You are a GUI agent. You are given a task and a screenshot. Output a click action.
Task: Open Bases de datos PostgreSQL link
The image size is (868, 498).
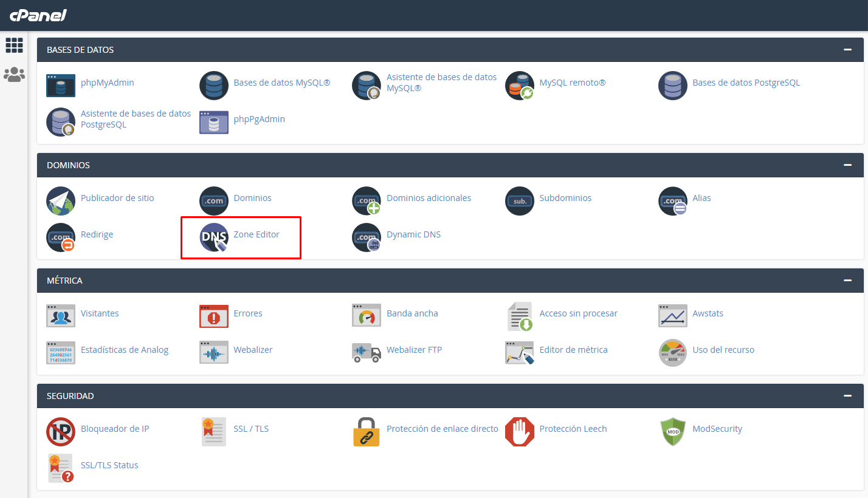tap(746, 83)
